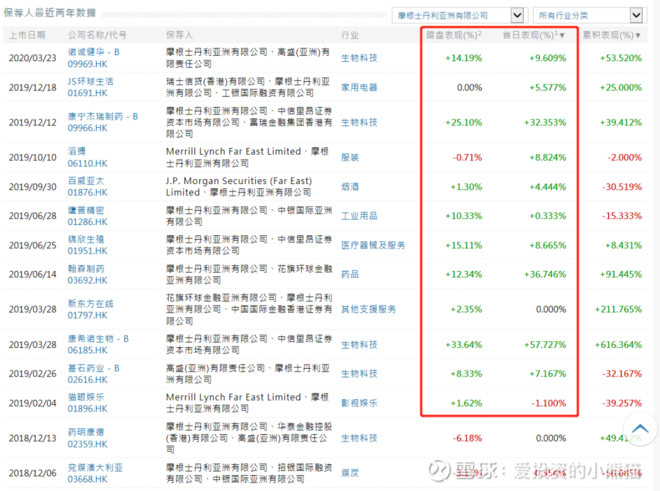Open company link 药明康德
Image resolution: width=660 pixels, height=491 pixels.
pos(86,432)
